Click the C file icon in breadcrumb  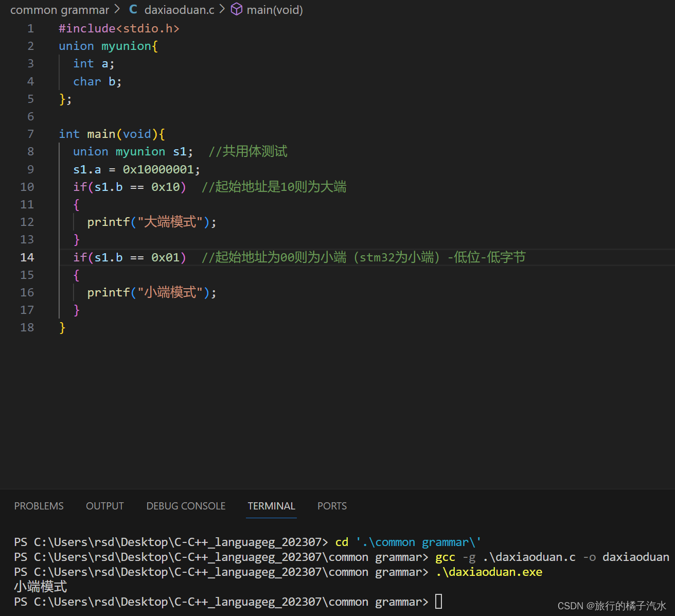(x=133, y=9)
